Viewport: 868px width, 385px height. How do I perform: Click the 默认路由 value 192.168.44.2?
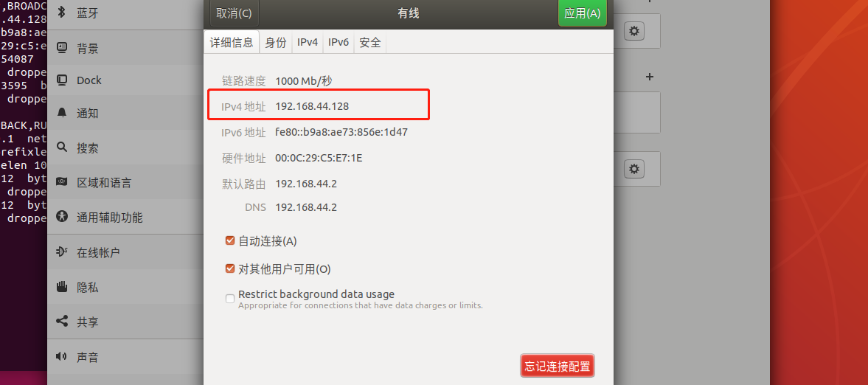pyautogui.click(x=306, y=184)
